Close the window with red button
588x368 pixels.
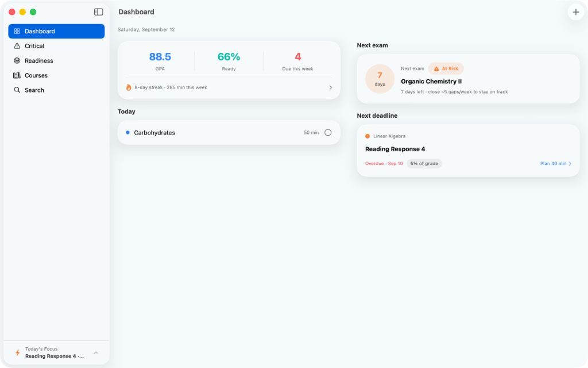12,12
